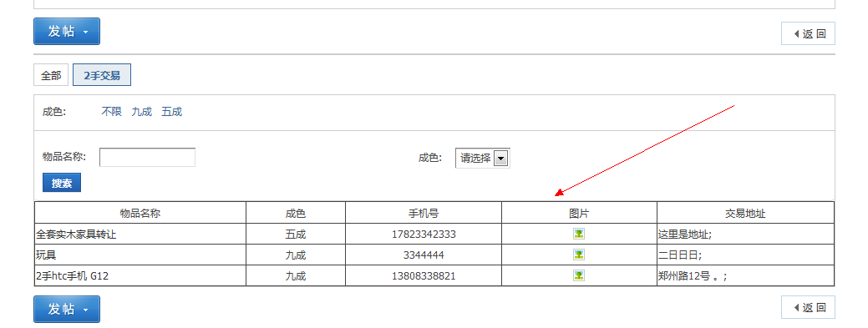Click the 成色 column header in table
The width and height of the screenshot is (868, 328).
click(x=296, y=213)
